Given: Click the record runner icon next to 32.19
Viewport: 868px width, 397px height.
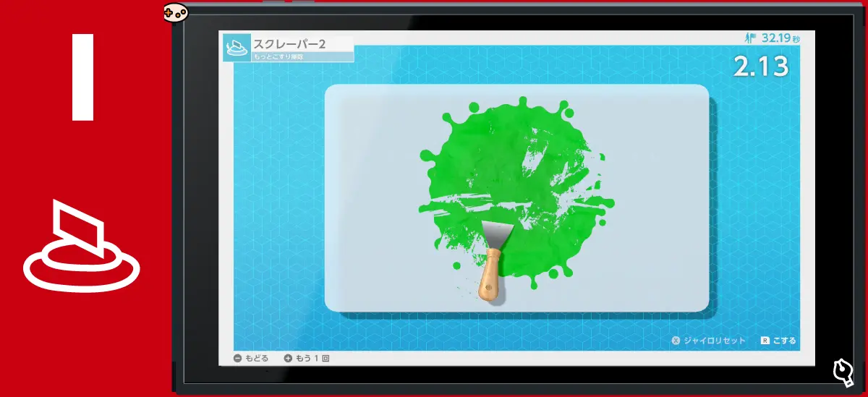Looking at the screenshot, I should coord(749,38).
